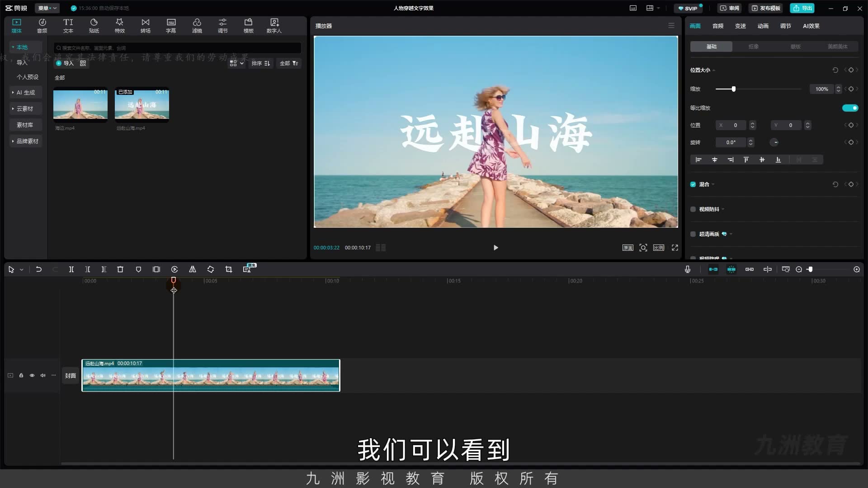The width and height of the screenshot is (868, 488).
Task: Toggle the auto-snap icon in timeline toolbar
Action: point(731,269)
